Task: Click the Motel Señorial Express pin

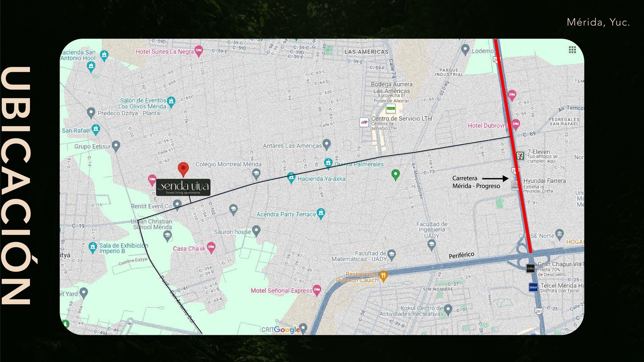Action: pos(317,291)
